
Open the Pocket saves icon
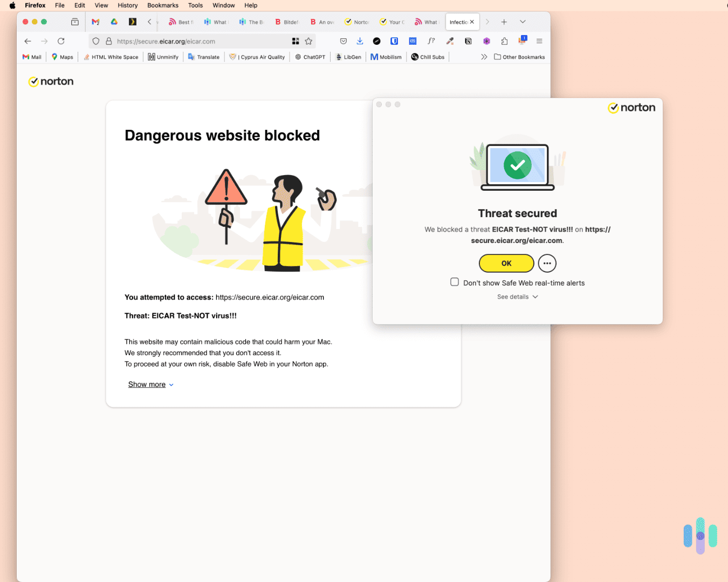tap(344, 41)
